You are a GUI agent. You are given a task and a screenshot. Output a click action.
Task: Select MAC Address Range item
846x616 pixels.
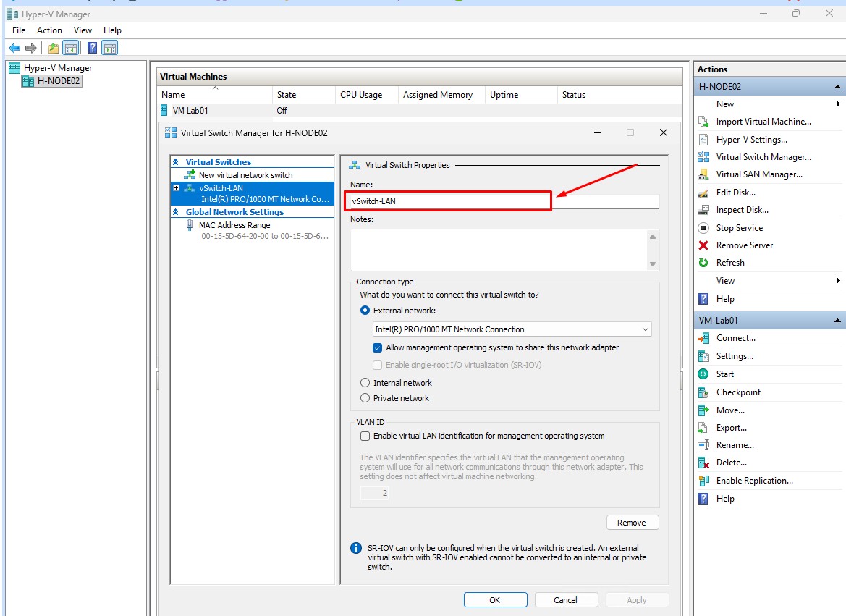click(x=234, y=225)
